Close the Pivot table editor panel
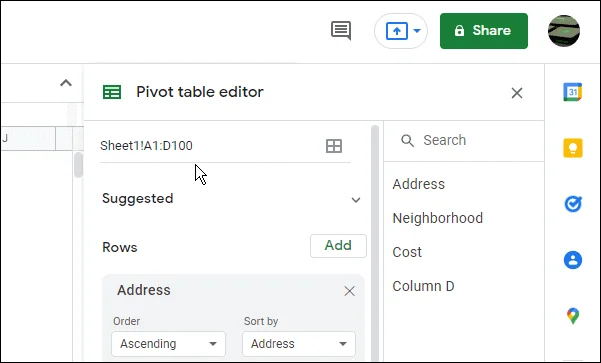Screen dimensions: 601x363 point(517,93)
